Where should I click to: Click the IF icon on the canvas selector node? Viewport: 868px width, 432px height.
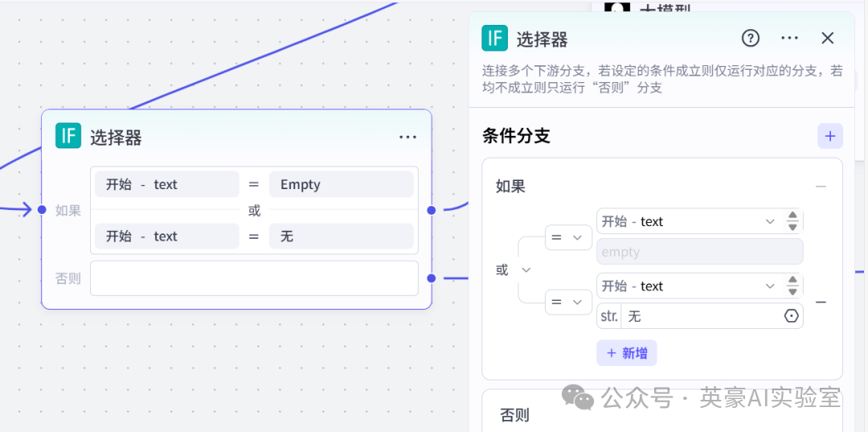(68, 136)
